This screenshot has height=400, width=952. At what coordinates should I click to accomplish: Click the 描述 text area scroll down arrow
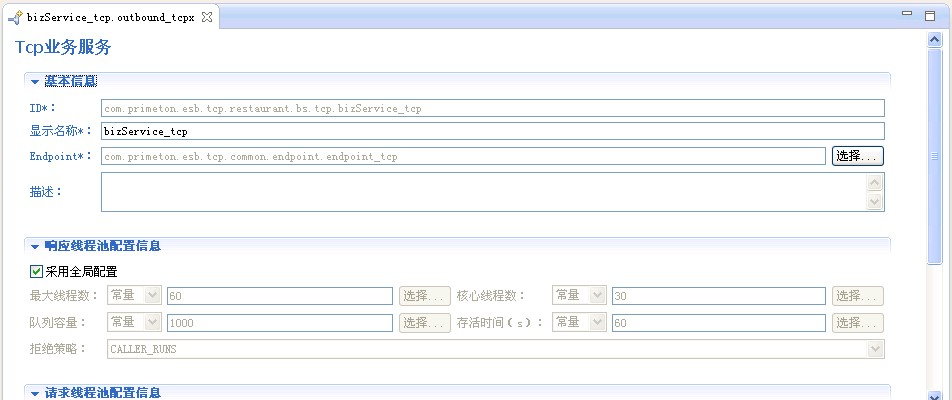[875, 202]
